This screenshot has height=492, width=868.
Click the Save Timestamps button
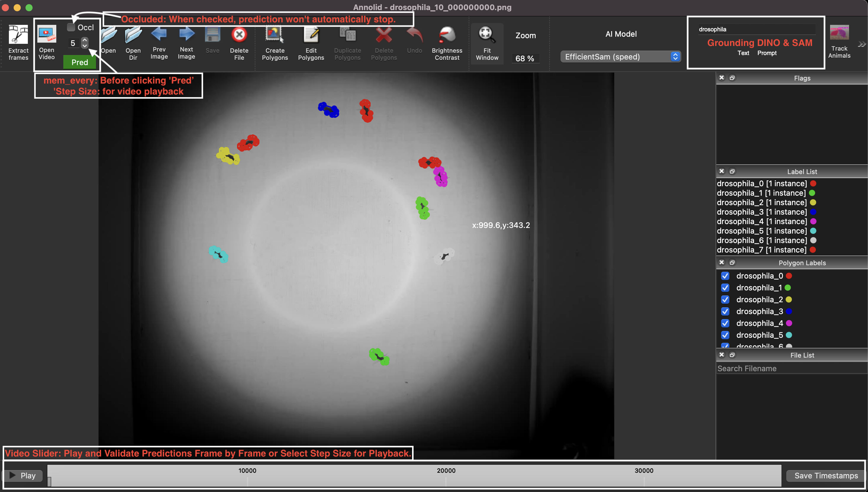coord(825,476)
